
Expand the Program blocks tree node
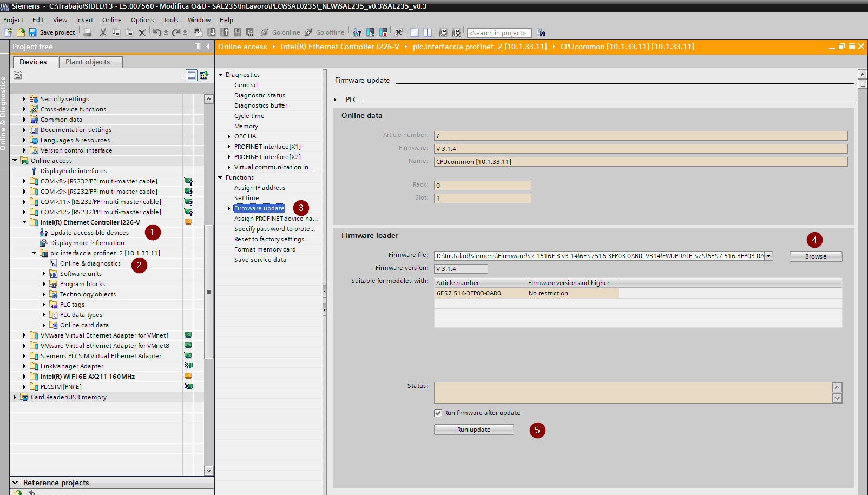tap(44, 284)
